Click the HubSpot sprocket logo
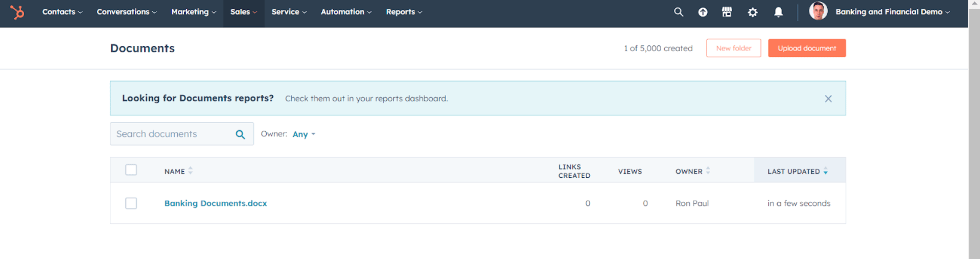The width and height of the screenshot is (980, 259). pyautogui.click(x=17, y=12)
